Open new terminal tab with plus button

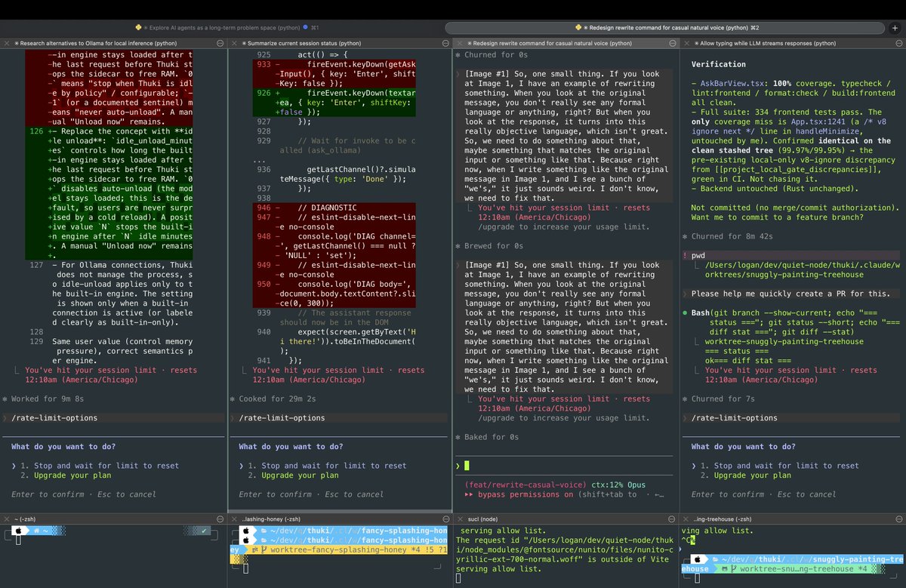895,27
